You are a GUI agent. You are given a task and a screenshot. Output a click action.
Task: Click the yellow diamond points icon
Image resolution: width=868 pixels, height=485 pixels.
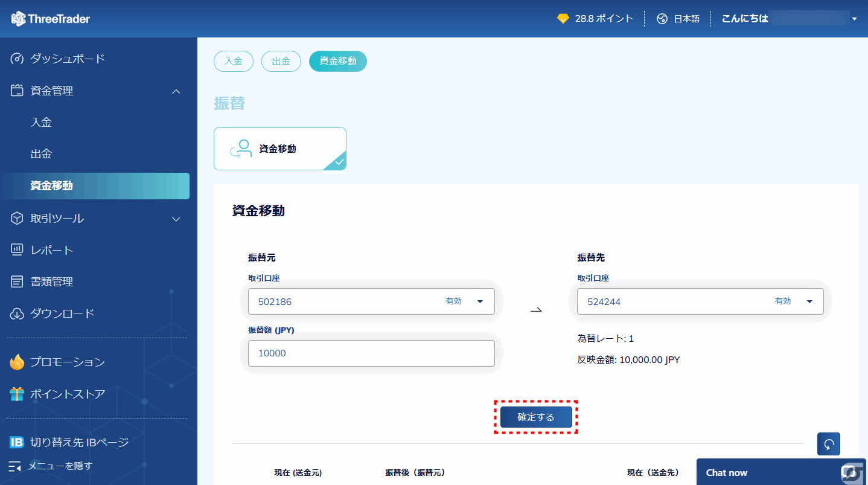(x=563, y=19)
